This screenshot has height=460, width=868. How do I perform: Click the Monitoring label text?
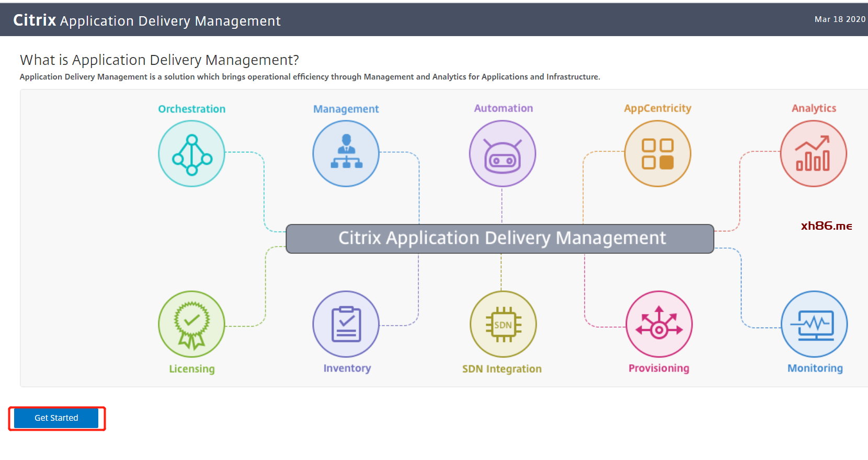coord(815,368)
